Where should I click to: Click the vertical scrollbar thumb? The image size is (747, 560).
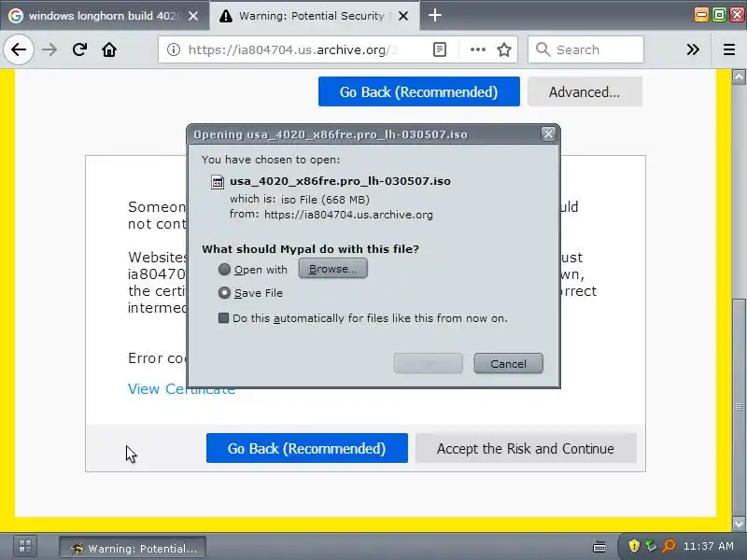(x=739, y=407)
